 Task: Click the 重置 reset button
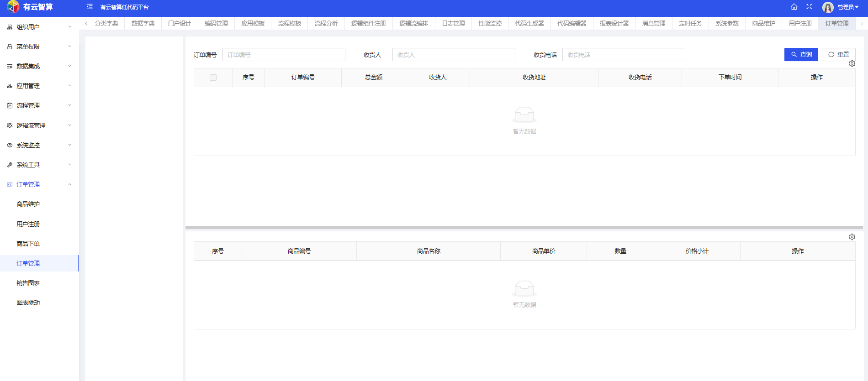(x=838, y=54)
